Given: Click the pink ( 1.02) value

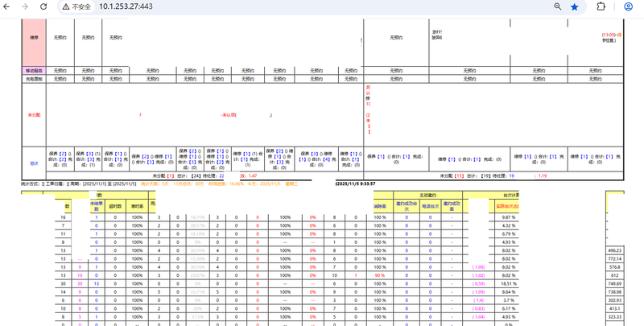Looking at the screenshot, I should pyautogui.click(x=478, y=275).
